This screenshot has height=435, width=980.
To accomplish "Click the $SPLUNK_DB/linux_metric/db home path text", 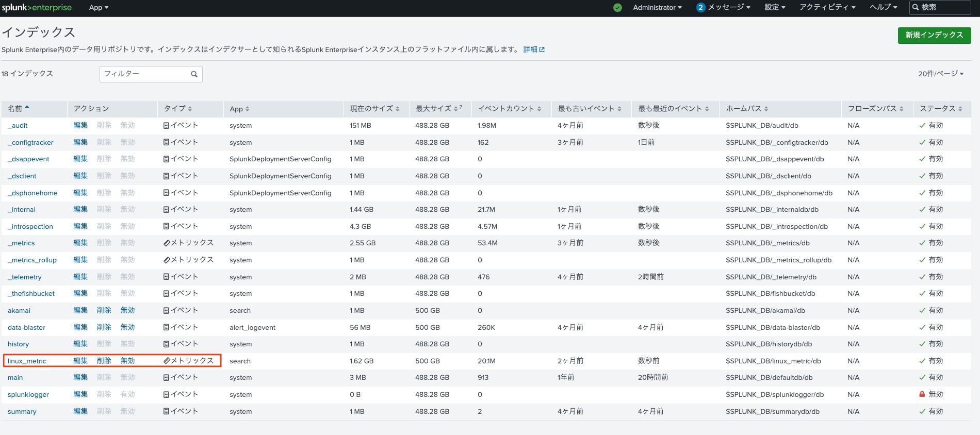I will [x=773, y=361].
